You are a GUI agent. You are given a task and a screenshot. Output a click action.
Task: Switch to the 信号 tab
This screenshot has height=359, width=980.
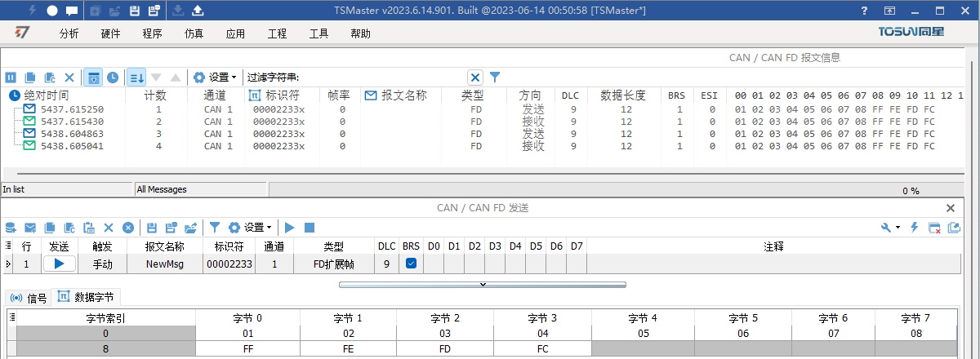tap(29, 298)
